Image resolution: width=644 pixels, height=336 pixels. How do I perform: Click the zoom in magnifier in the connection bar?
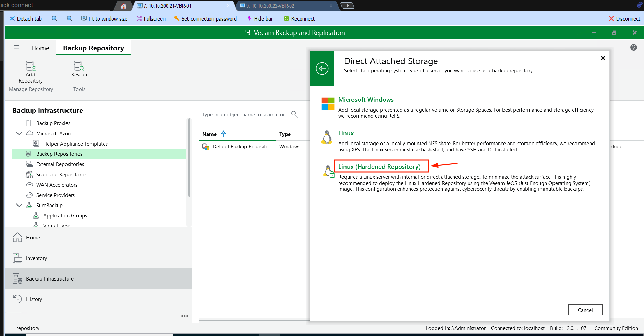54,18
